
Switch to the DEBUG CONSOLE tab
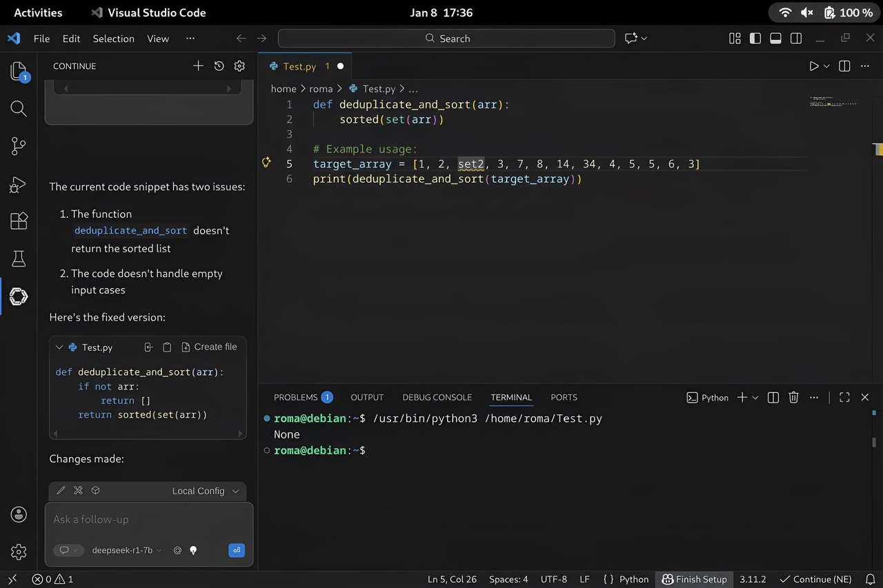[x=437, y=397]
